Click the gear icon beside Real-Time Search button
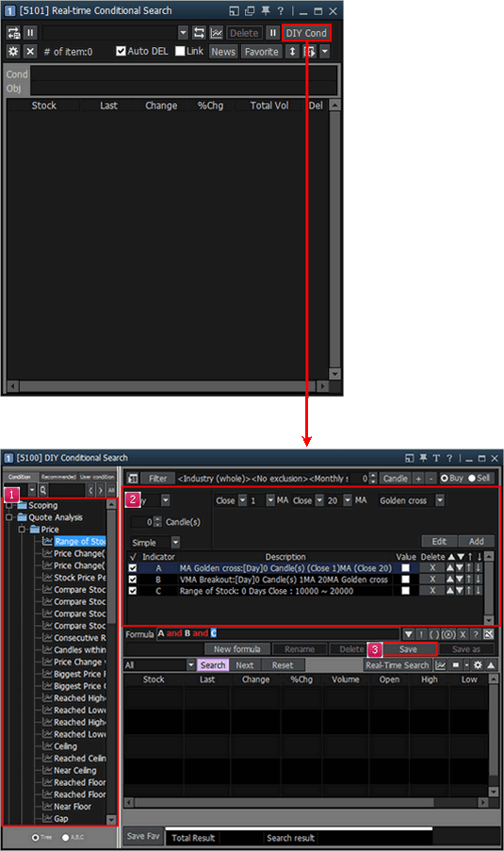 [x=478, y=664]
